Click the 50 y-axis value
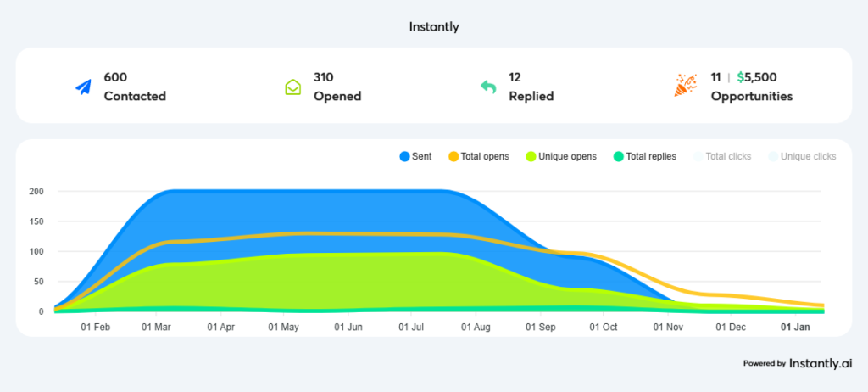 point(39,281)
